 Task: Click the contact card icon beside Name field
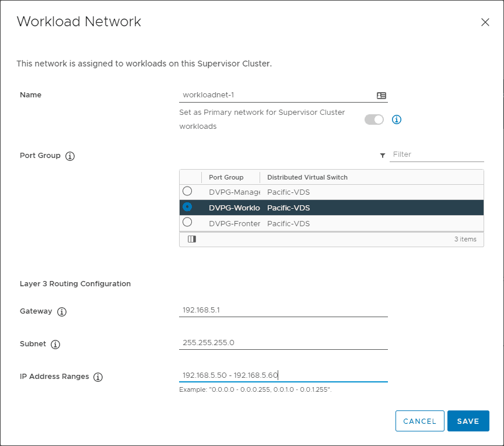(x=381, y=95)
